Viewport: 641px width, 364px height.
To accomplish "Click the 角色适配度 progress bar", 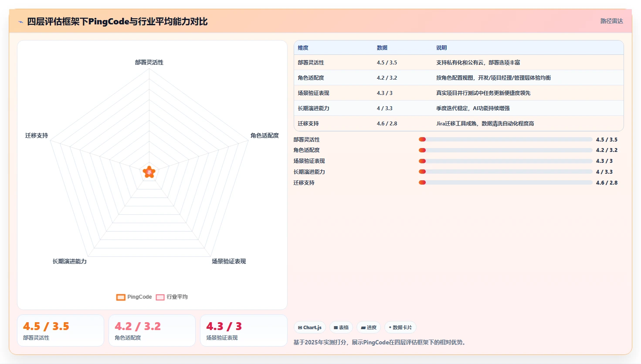I will tap(505, 150).
